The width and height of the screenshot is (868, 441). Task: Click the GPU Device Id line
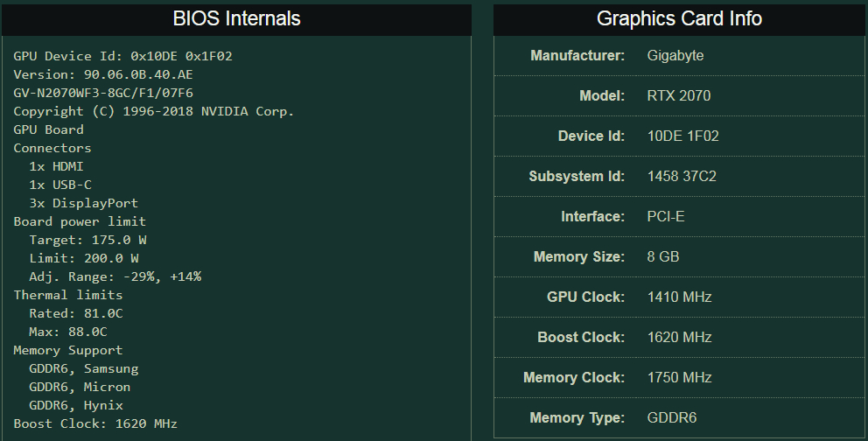pyautogui.click(x=122, y=56)
